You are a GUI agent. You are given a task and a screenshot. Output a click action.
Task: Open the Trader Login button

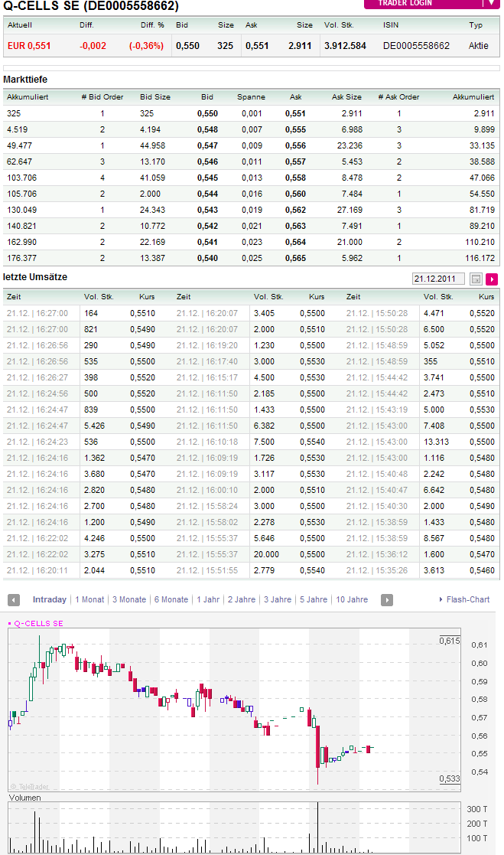point(405,3)
